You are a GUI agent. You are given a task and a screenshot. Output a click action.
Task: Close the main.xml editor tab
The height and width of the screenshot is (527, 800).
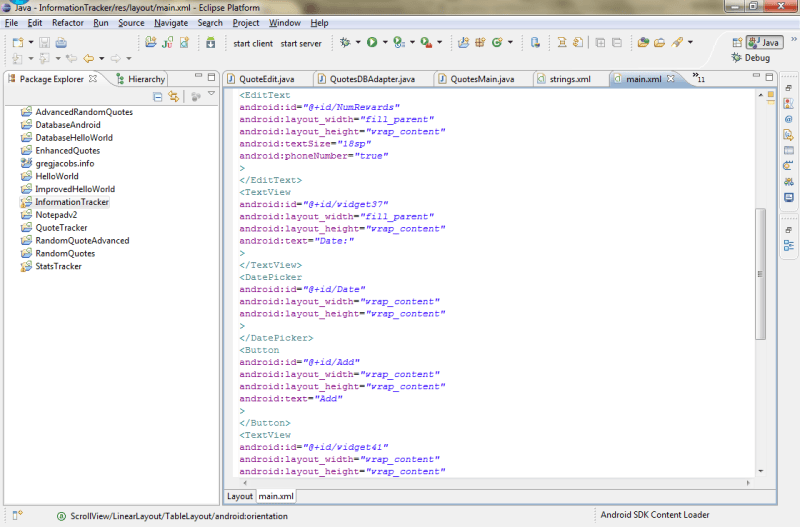pyautogui.click(x=671, y=79)
